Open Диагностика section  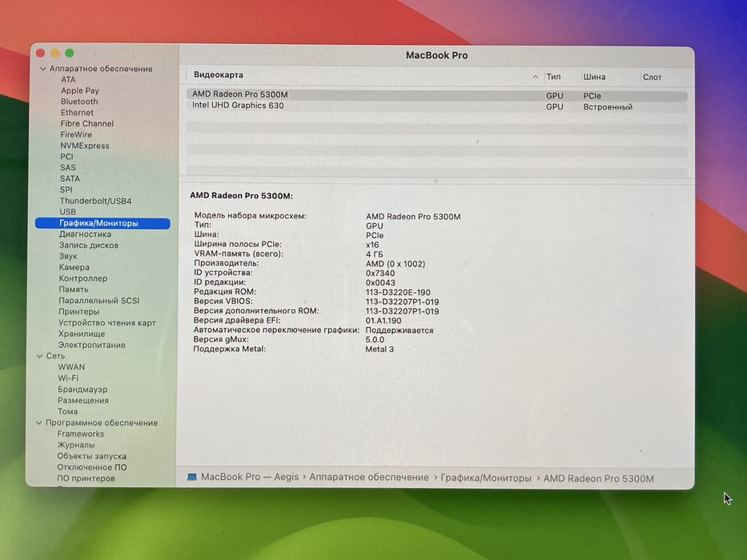tap(85, 234)
